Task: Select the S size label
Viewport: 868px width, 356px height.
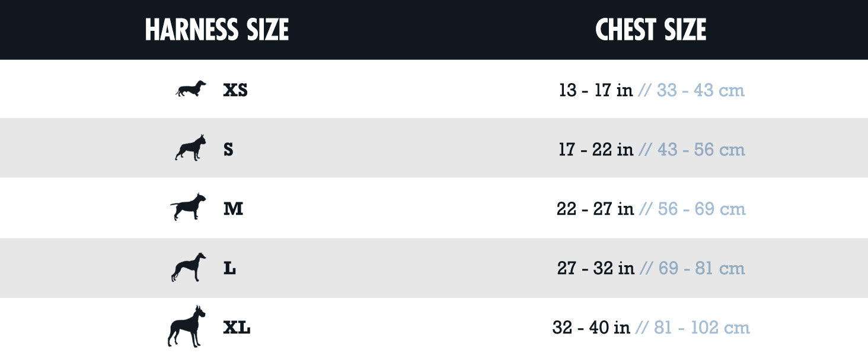Action: [228, 150]
